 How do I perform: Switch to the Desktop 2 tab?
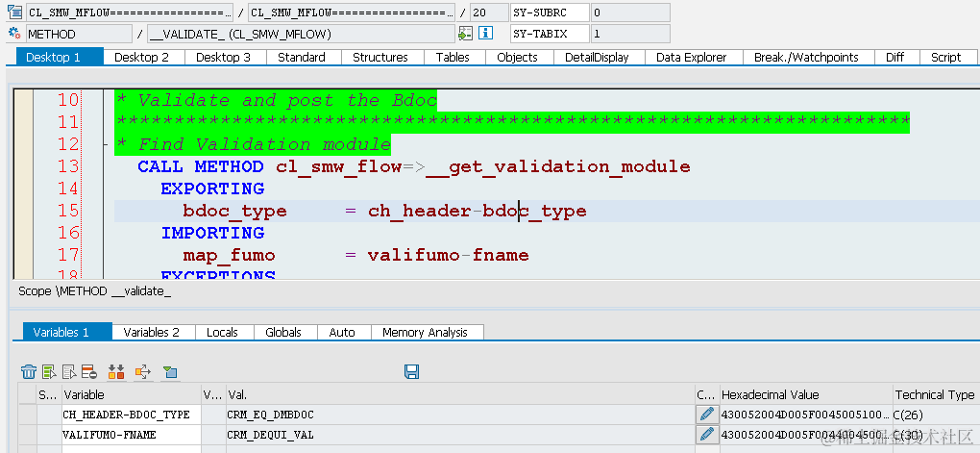coord(141,57)
